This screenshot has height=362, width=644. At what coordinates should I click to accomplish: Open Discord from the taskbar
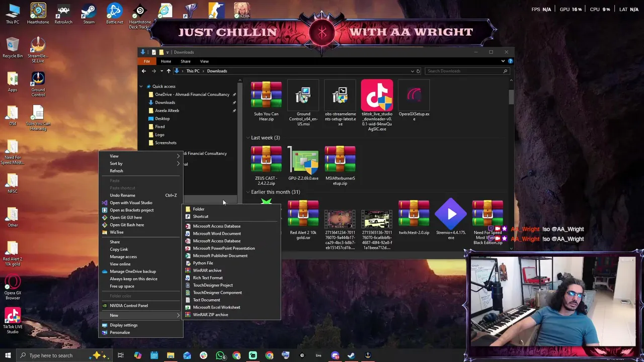click(335, 355)
